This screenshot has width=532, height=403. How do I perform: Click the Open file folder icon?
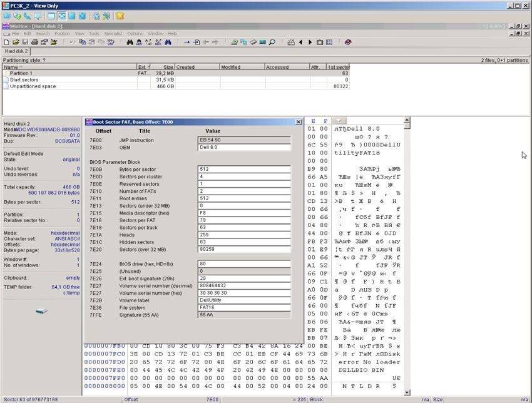coord(16,43)
